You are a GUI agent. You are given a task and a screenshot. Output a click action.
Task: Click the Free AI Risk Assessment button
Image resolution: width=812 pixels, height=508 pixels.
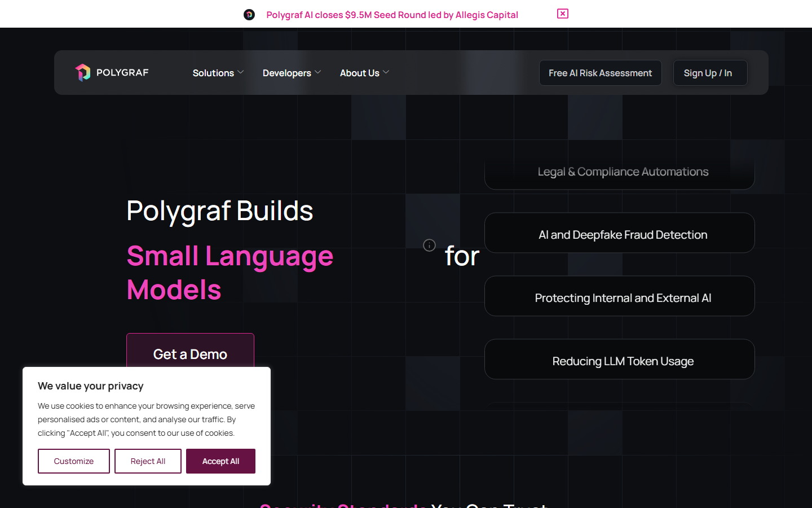600,72
